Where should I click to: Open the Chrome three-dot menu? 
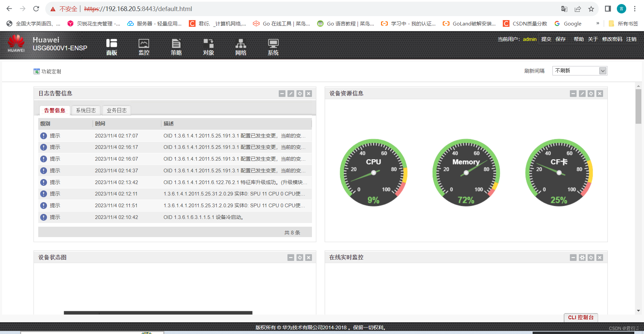tap(635, 9)
